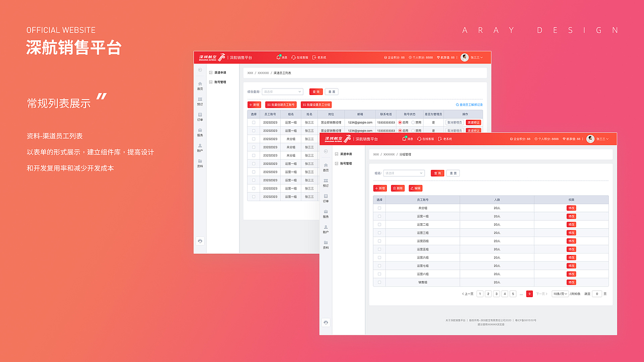Open 账户 in employee list sidebar
This screenshot has width=644, height=362.
click(200, 148)
